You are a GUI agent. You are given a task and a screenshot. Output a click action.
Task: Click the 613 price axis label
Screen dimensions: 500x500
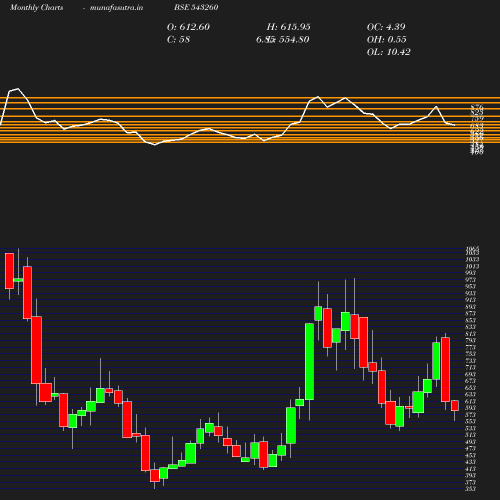coord(470,401)
